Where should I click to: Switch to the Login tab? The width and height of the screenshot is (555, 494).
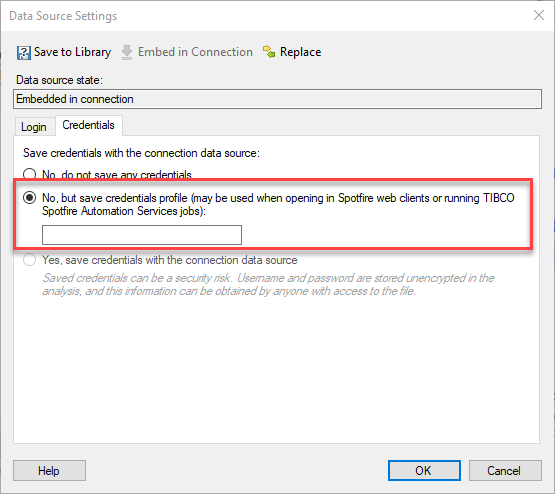tap(34, 127)
